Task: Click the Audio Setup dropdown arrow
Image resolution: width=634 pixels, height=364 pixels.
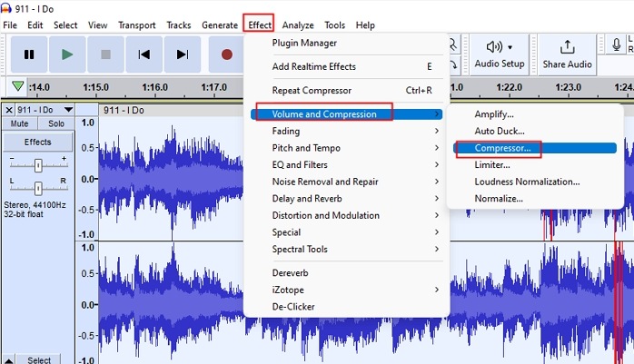Action: 510,47
